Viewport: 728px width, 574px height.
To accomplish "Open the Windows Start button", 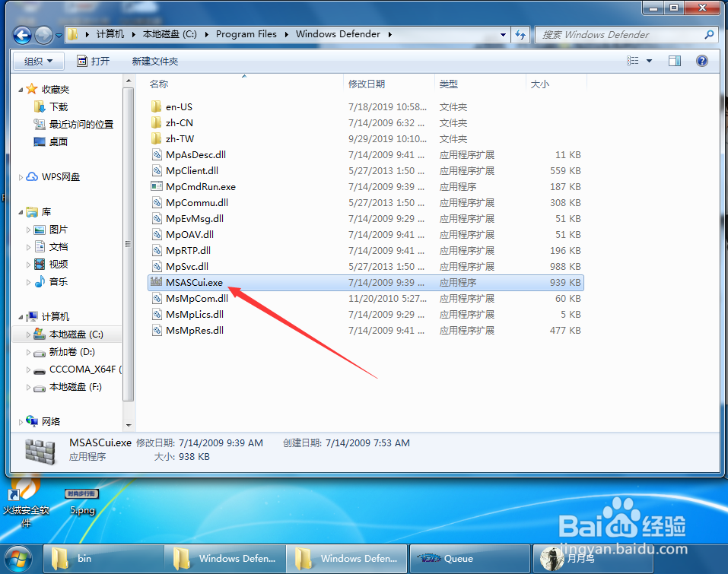I will point(18,558).
